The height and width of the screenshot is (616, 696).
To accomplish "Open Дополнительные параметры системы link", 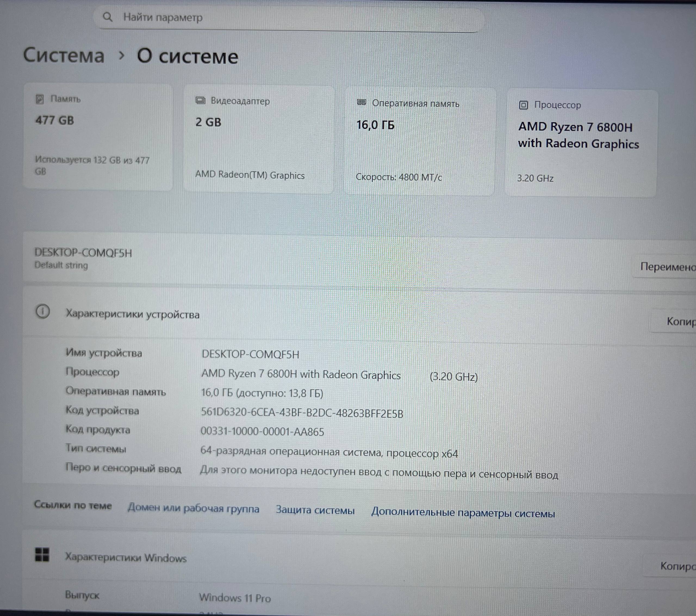I will 463,512.
